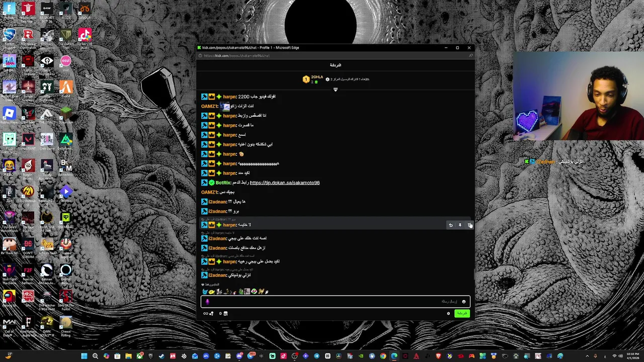The image size is (644, 362).
Task: Open INSIDE desktop shortcut
Action: point(66,12)
